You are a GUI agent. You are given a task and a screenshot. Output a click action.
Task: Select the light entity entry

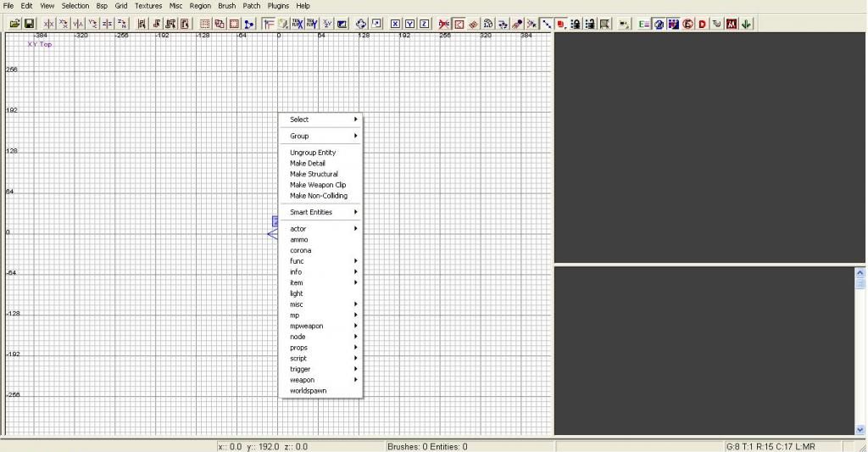[x=320, y=293]
